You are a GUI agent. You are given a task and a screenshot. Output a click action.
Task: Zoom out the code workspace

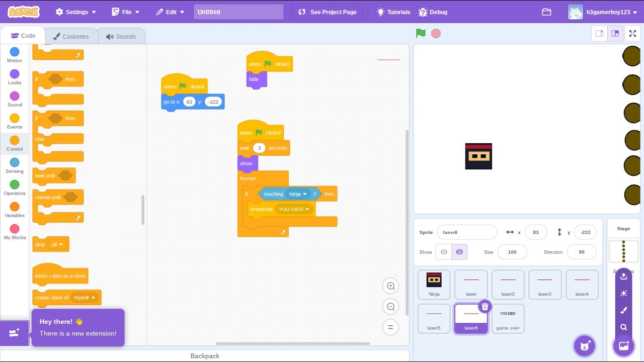(390, 307)
